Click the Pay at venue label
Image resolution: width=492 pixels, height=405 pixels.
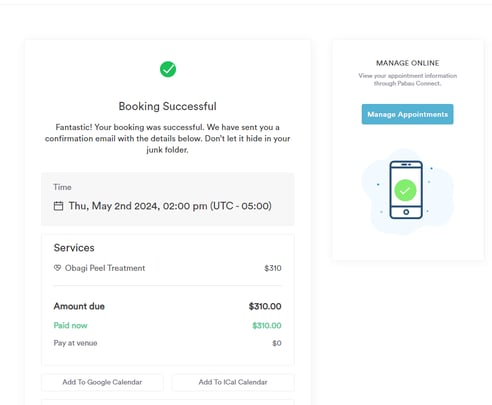(75, 343)
